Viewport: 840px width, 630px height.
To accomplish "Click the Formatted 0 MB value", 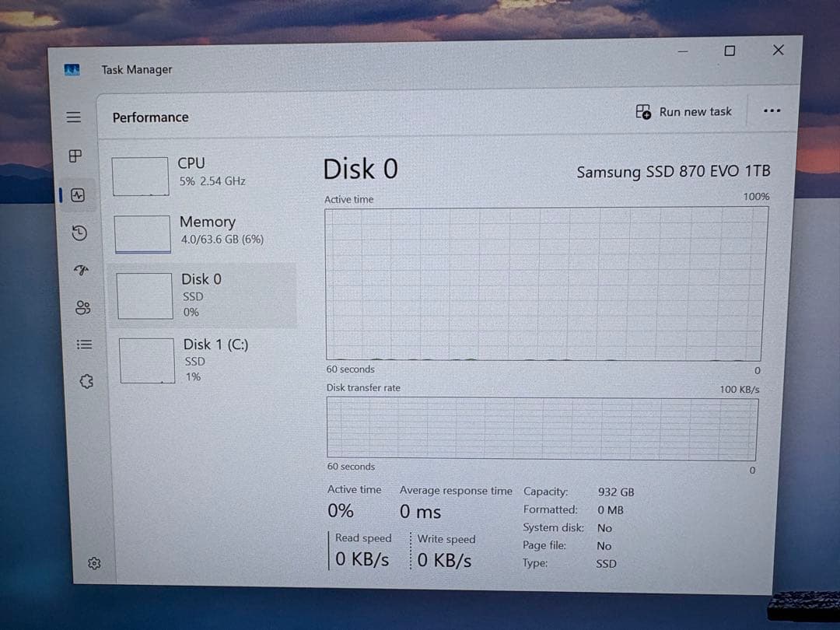I will (x=611, y=510).
